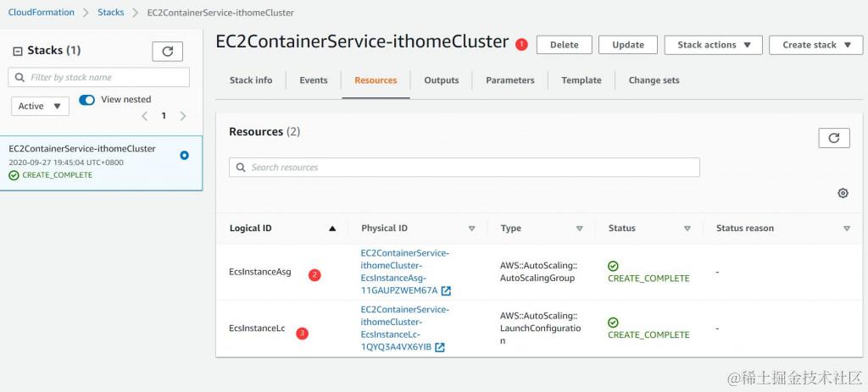Focus the Filter by stack name field

(98, 77)
